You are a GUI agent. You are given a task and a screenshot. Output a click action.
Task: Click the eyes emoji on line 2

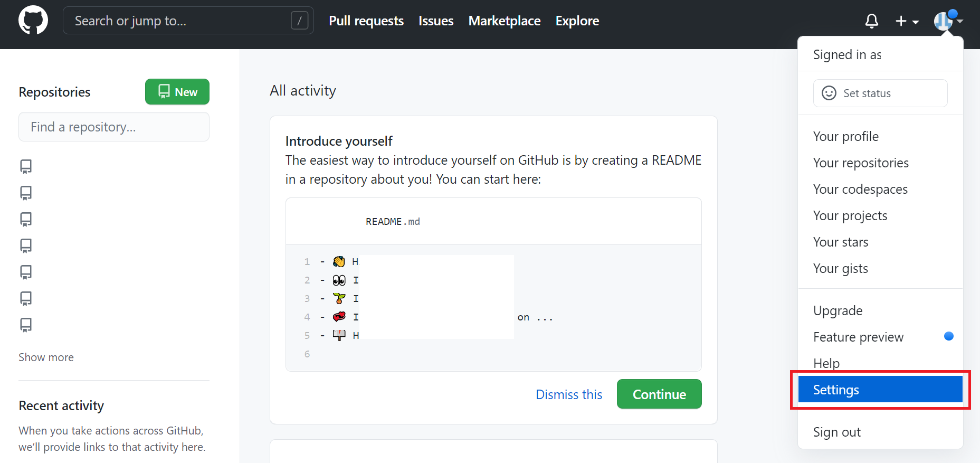(339, 280)
